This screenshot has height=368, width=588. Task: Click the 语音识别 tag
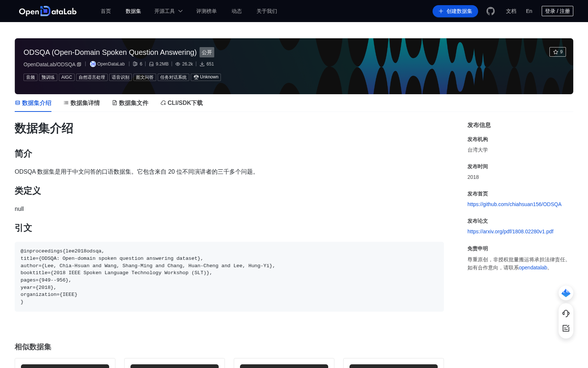tap(121, 77)
